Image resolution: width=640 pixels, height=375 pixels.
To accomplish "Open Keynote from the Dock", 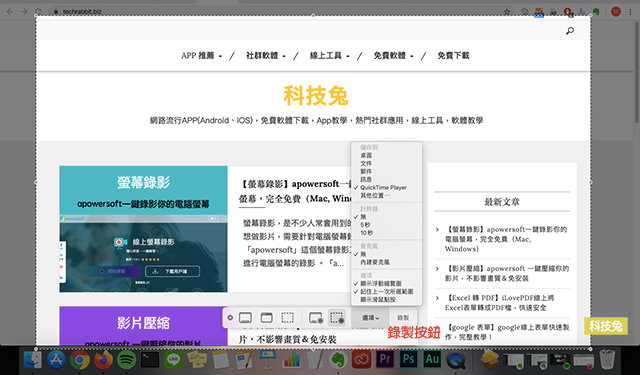I will [268, 359].
